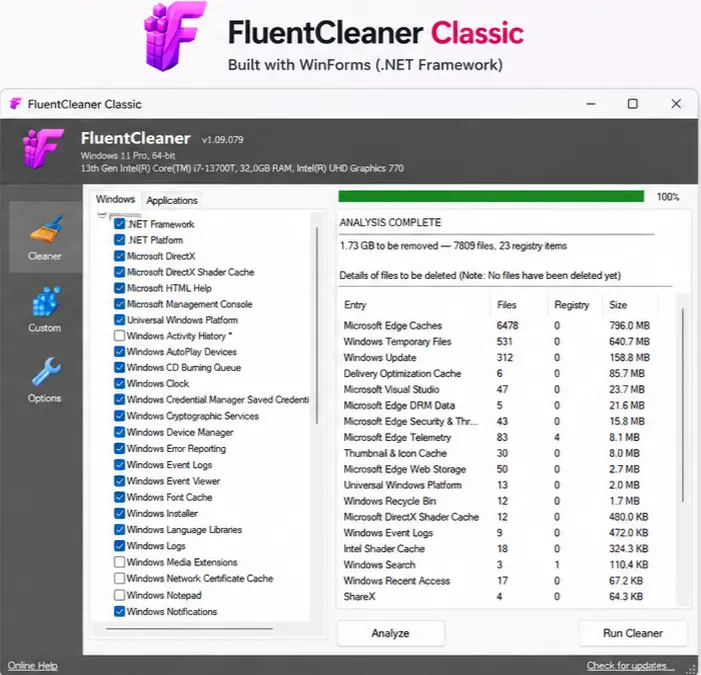Switch to the Windows tab
Image resolution: width=701 pixels, height=675 pixels.
coord(115,199)
